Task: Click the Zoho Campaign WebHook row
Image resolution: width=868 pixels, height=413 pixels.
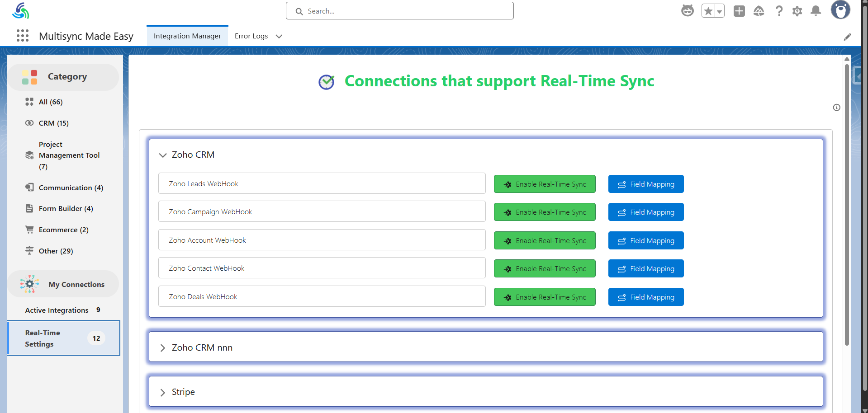Action: point(322,211)
